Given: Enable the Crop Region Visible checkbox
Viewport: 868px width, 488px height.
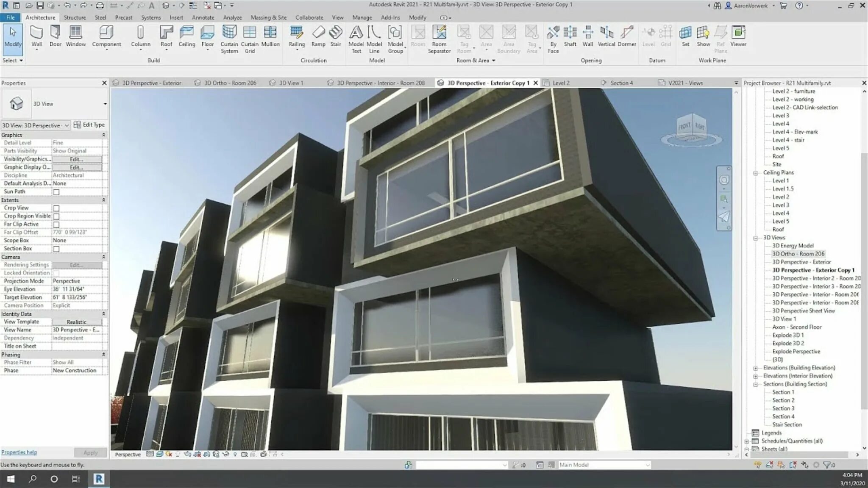Looking at the screenshot, I should point(56,216).
